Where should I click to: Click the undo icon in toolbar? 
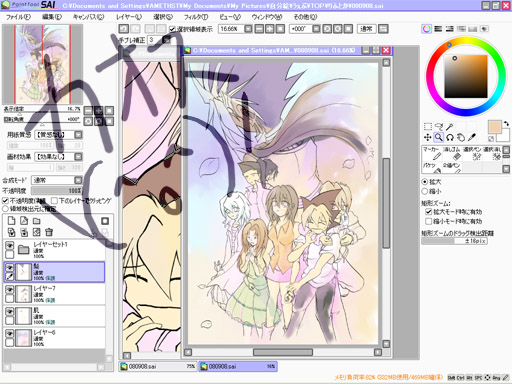(124, 29)
